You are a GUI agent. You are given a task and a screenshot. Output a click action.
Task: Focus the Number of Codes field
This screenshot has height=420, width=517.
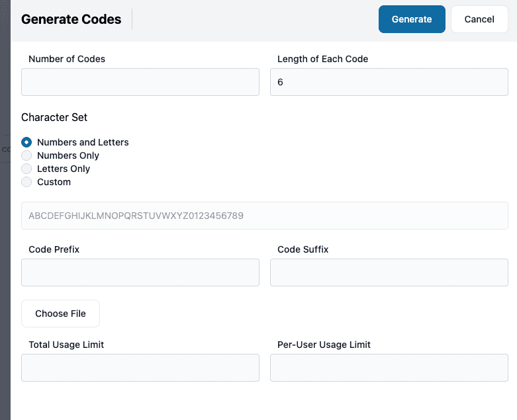[x=140, y=82]
